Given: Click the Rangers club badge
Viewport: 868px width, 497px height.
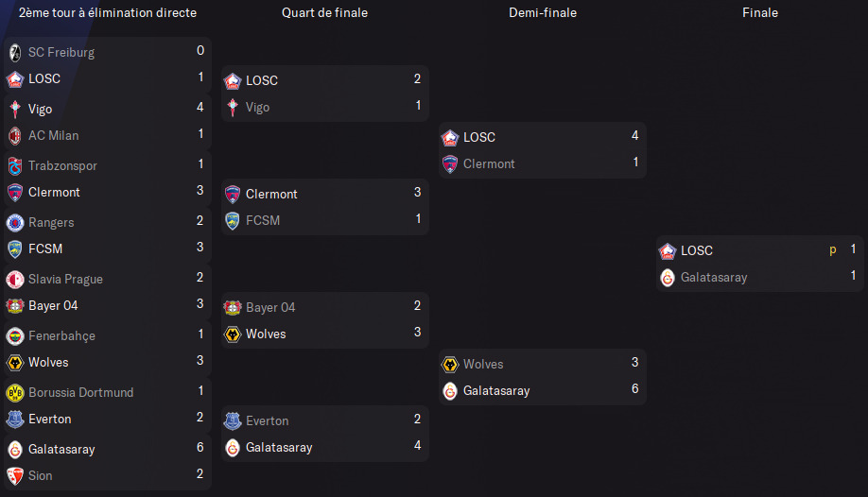Looking at the screenshot, I should tap(15, 222).
